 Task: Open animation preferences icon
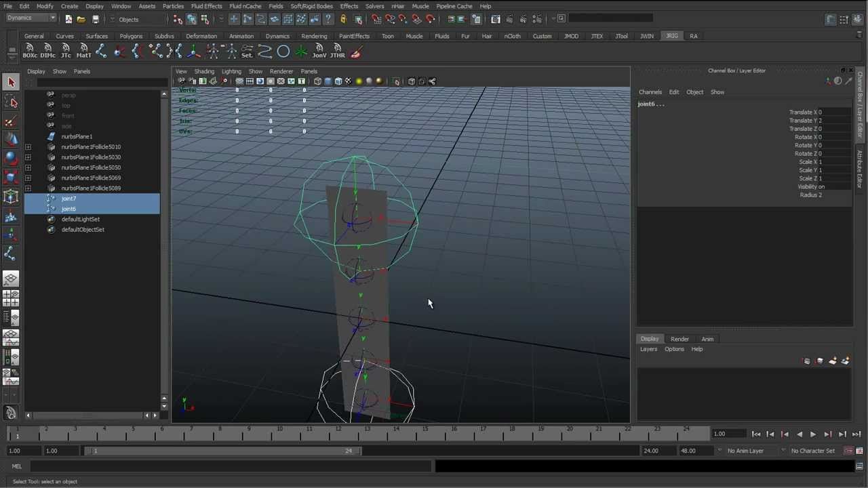pyautogui.click(x=859, y=451)
